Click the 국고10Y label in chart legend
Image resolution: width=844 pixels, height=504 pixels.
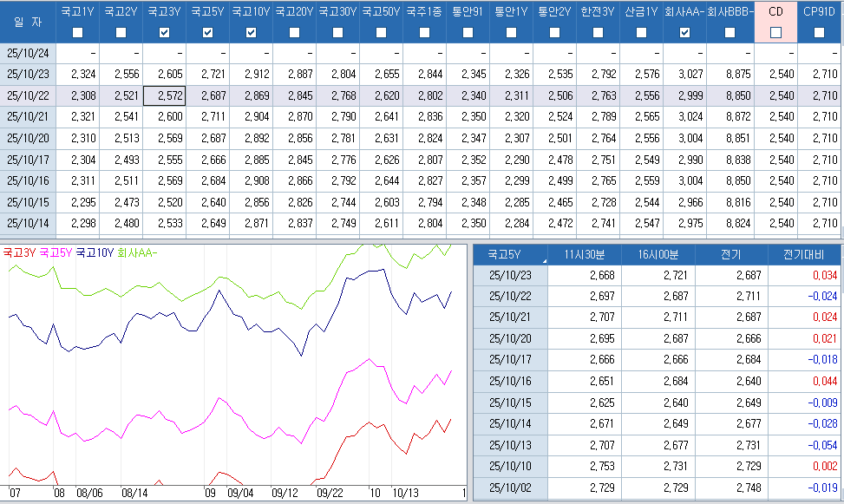pyautogui.click(x=95, y=253)
